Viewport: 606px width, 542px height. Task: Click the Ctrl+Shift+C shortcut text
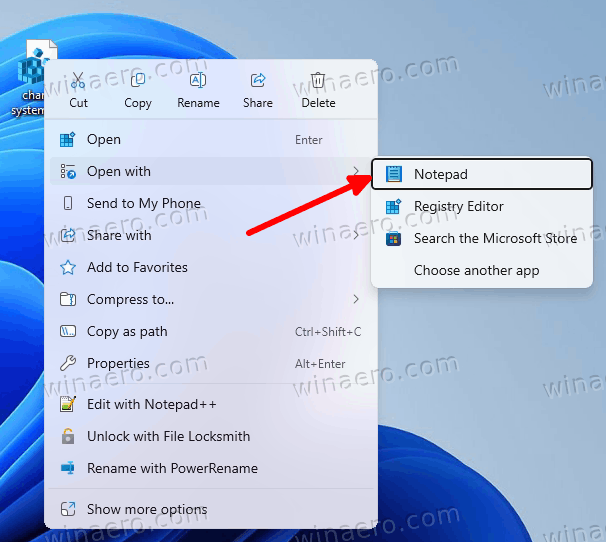[x=328, y=332]
